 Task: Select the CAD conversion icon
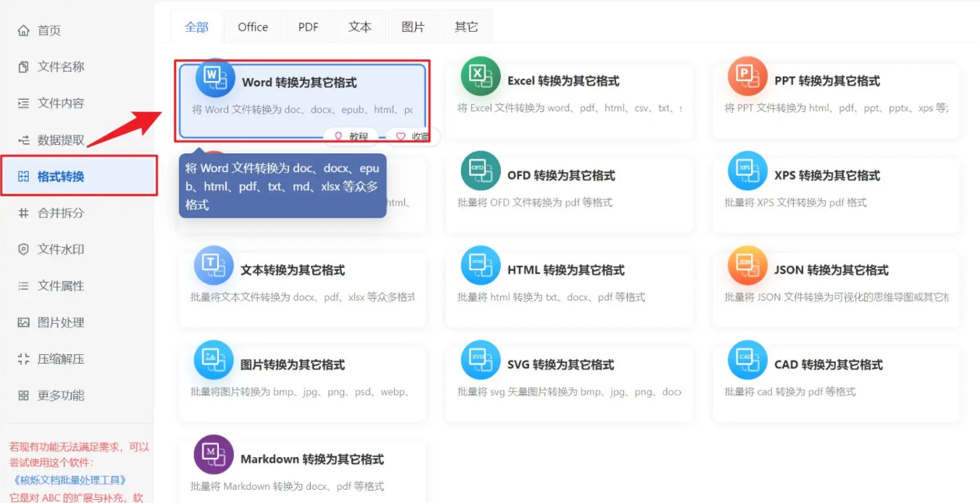click(x=748, y=360)
